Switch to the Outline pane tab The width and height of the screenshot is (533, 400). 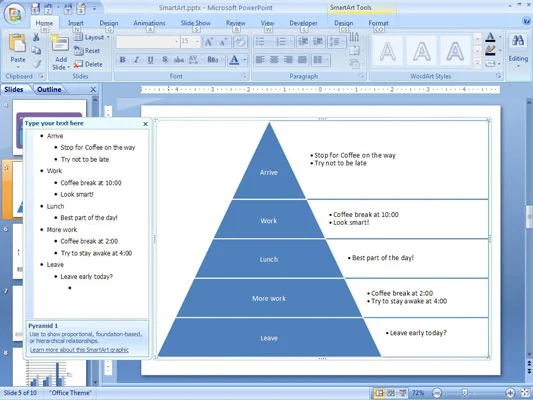tap(49, 89)
